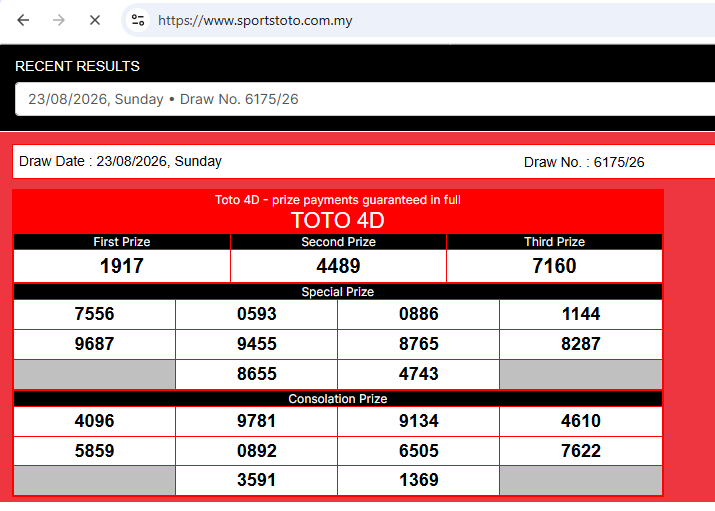Select special prize number 1144
Image resolution: width=715 pixels, height=511 pixels.
(581, 314)
